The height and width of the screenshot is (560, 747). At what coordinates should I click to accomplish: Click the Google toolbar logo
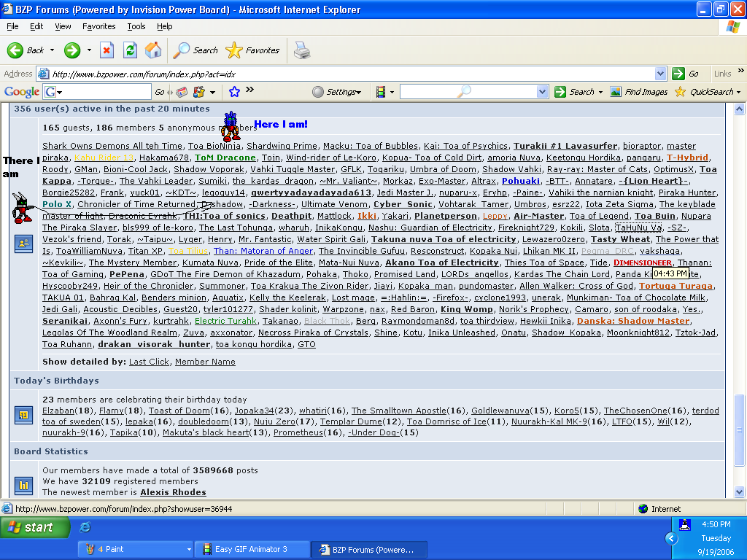[x=21, y=92]
